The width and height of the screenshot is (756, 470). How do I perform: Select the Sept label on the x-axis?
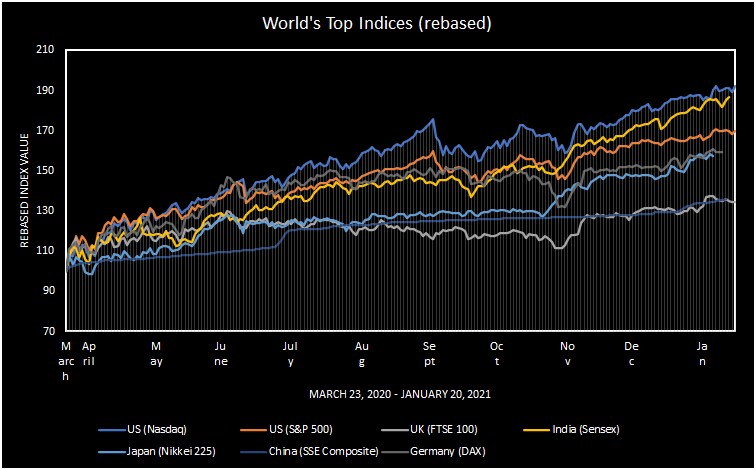point(430,352)
